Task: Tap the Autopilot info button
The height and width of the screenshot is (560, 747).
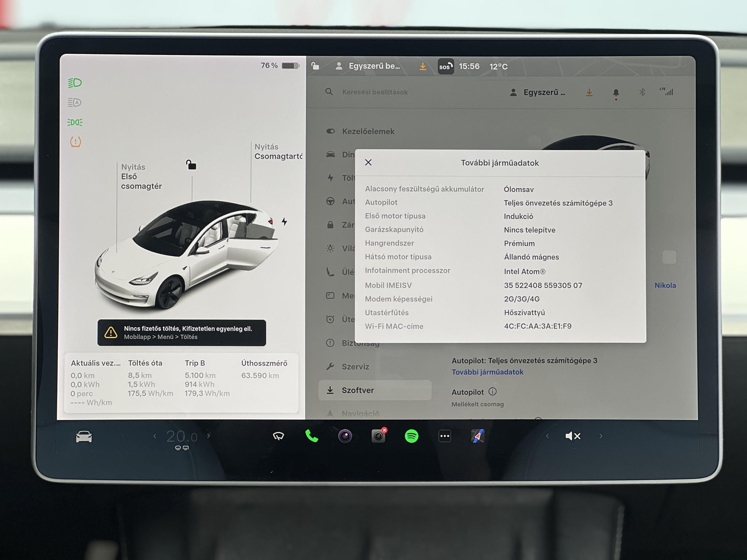Action: pos(493,392)
